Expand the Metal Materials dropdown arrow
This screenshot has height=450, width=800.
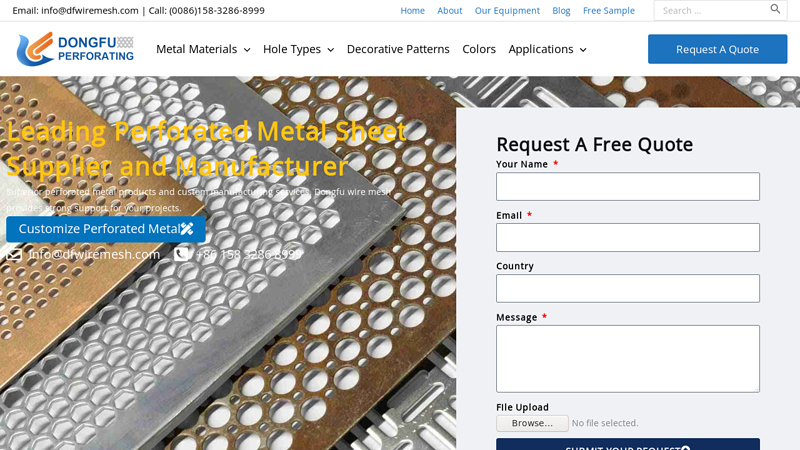point(247,49)
